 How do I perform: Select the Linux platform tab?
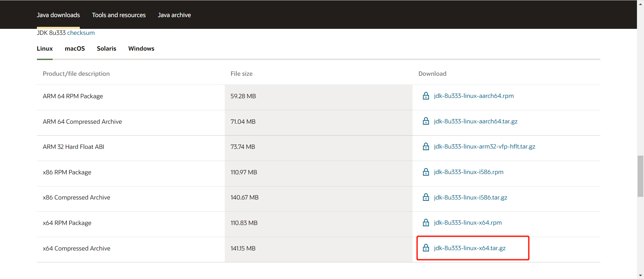[45, 49]
